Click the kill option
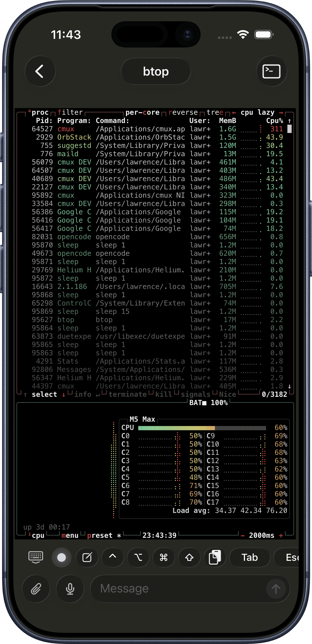This screenshot has width=312, height=644. coord(164,394)
